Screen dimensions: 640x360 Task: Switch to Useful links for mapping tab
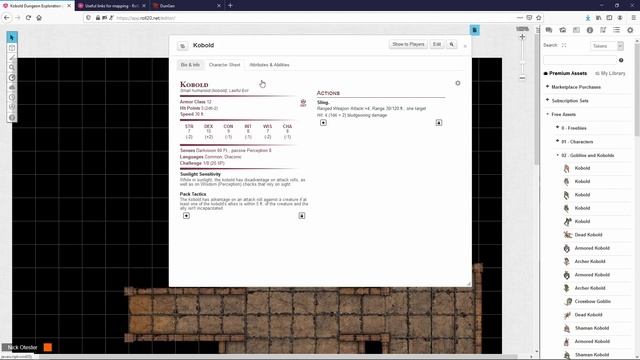coord(111,6)
